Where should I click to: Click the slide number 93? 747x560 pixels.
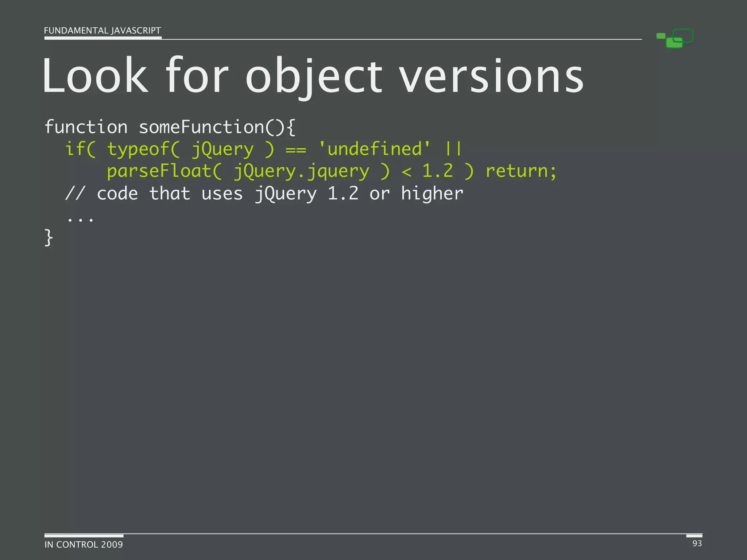(x=697, y=543)
